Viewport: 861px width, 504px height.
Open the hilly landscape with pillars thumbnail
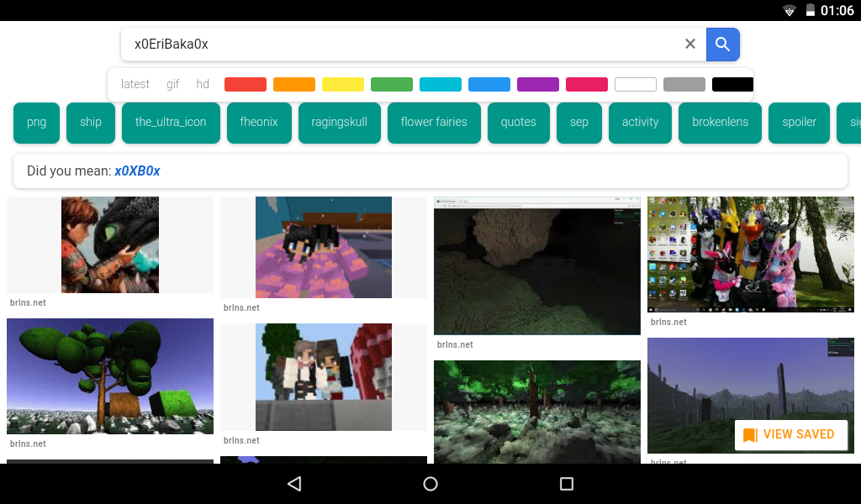click(x=751, y=396)
